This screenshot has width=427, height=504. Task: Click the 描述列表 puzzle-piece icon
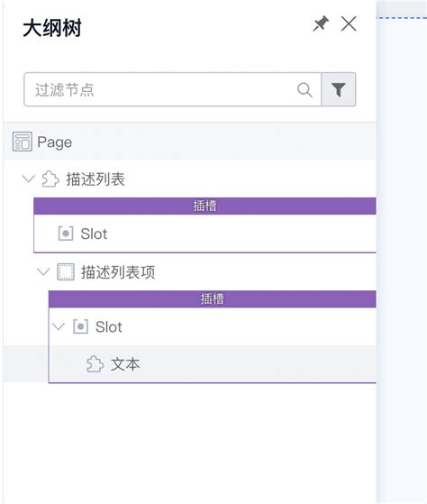point(50,179)
